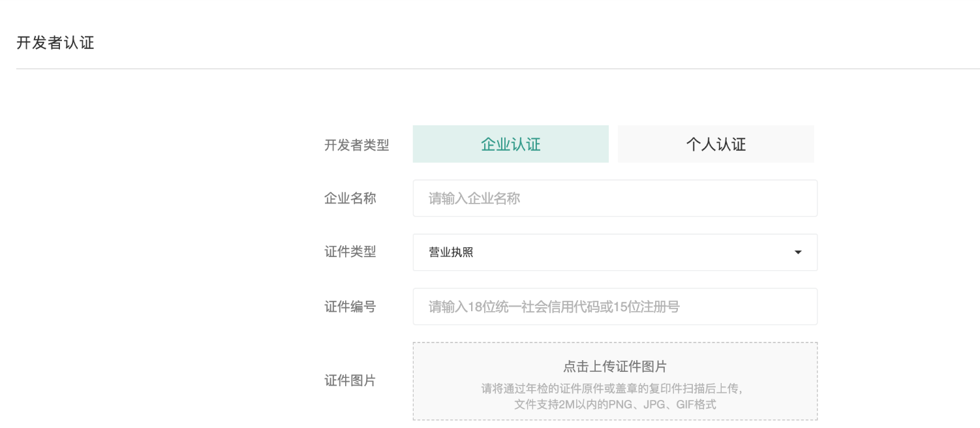Image resolution: width=980 pixels, height=428 pixels.
Task: Open the 证件类型 dropdown showing 营业执照
Action: tap(615, 252)
